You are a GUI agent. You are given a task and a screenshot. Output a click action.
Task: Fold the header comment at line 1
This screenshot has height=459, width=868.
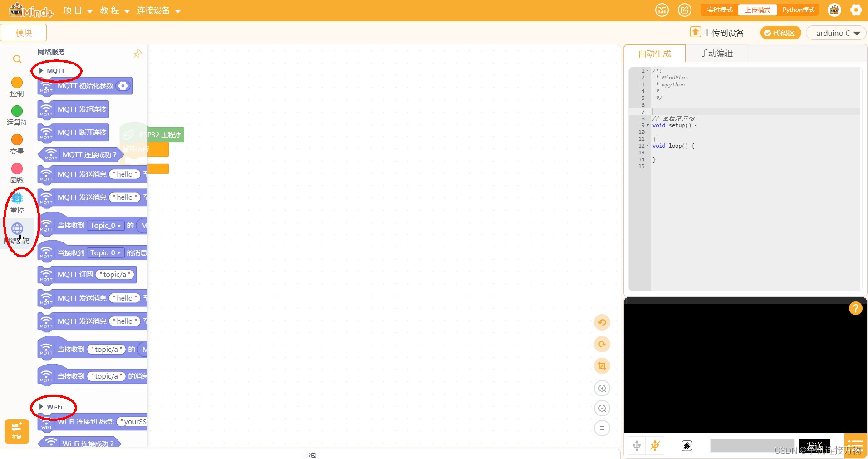(647, 71)
